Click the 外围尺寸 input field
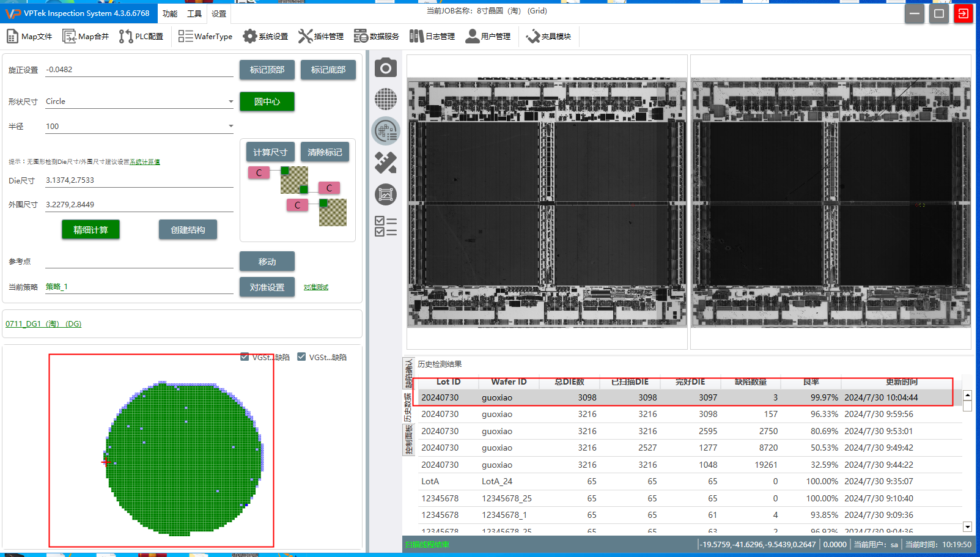This screenshot has width=980, height=557. click(x=139, y=205)
